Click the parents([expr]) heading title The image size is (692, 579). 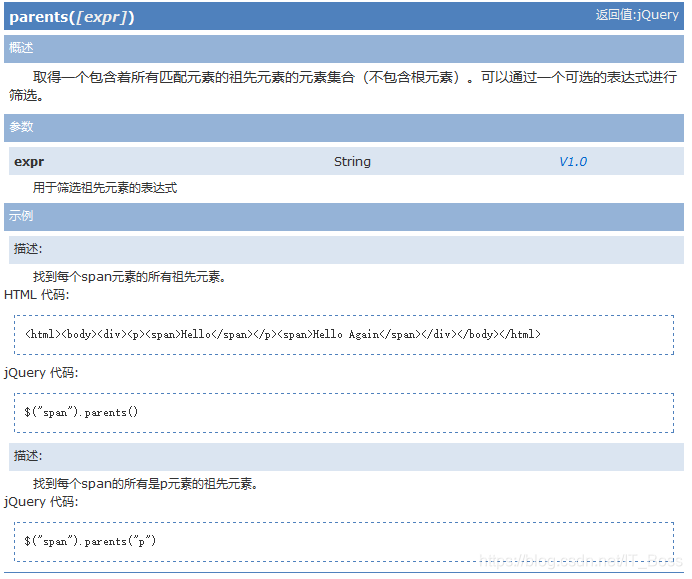pyautogui.click(x=71, y=17)
